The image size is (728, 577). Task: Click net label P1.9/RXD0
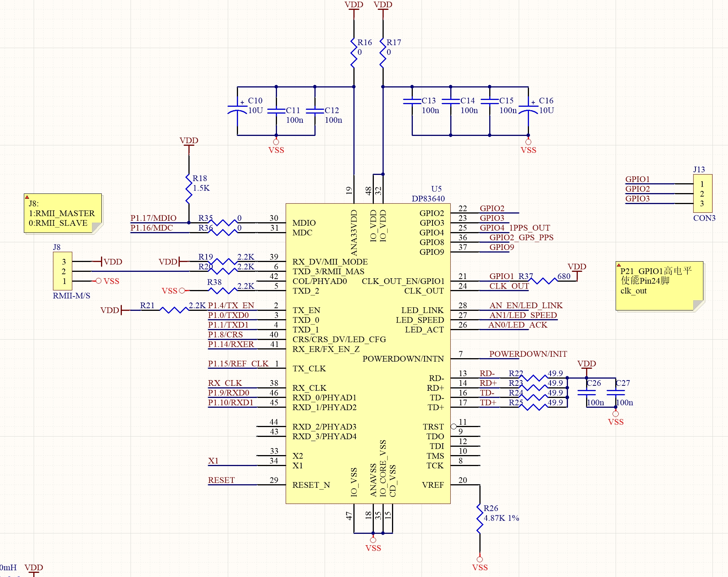229,393
